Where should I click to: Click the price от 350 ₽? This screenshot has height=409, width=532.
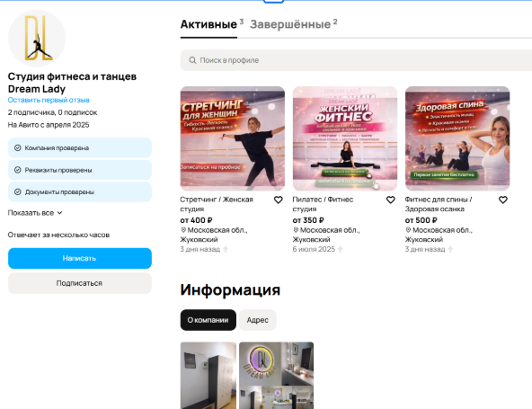pyautogui.click(x=308, y=220)
